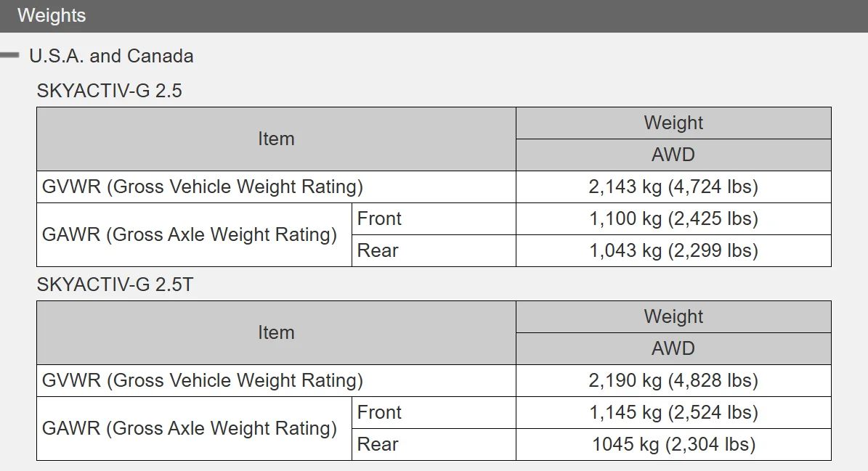Collapse the U.S.A. and Canada section dash

[9, 55]
